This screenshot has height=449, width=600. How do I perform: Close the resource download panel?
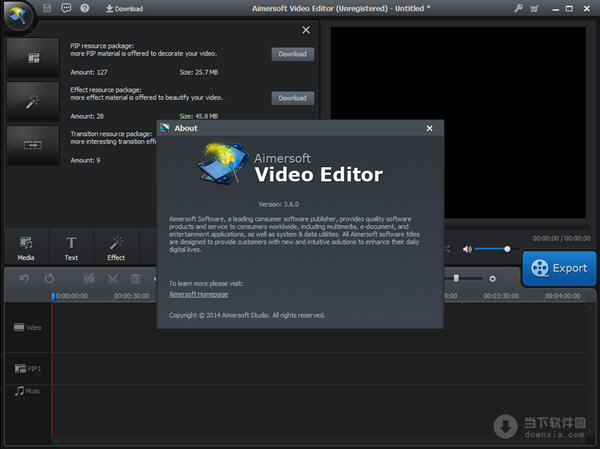(x=306, y=30)
